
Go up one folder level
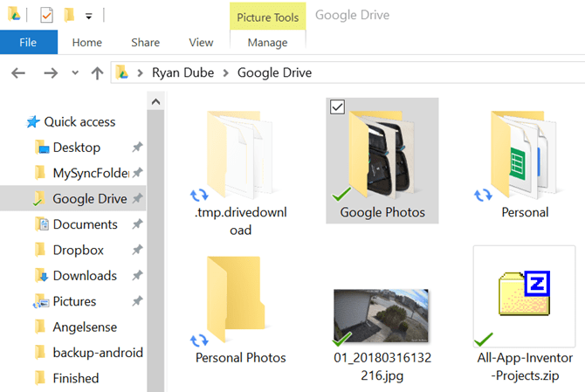pos(97,73)
